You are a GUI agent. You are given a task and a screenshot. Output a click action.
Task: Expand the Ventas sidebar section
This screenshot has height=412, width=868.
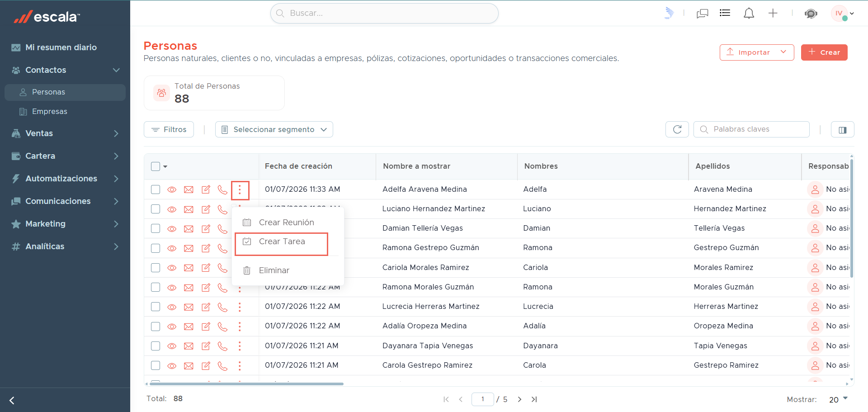pyautogui.click(x=65, y=133)
